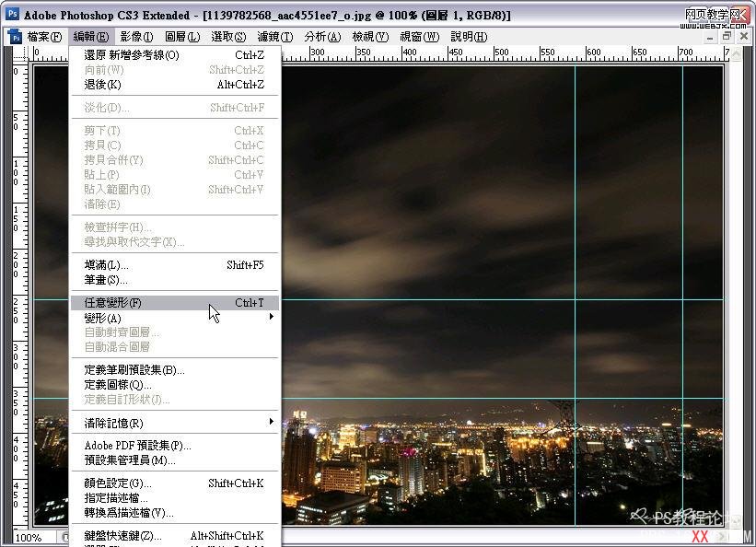Restore the document window size
Screen dimensions: 756x547
[x=727, y=37]
